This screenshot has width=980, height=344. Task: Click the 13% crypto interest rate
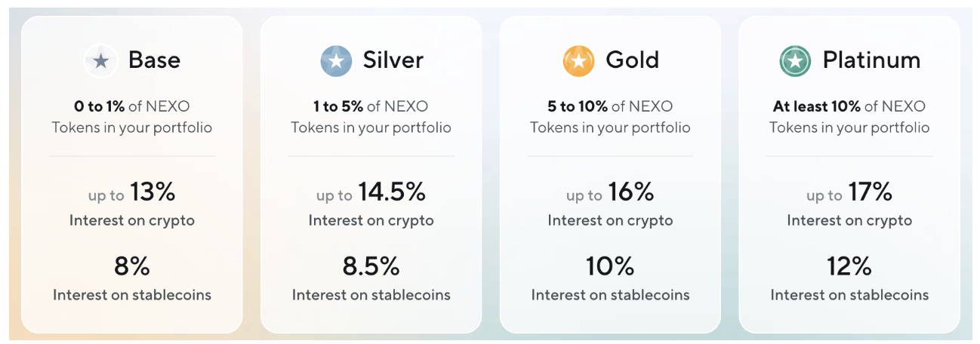tap(153, 192)
